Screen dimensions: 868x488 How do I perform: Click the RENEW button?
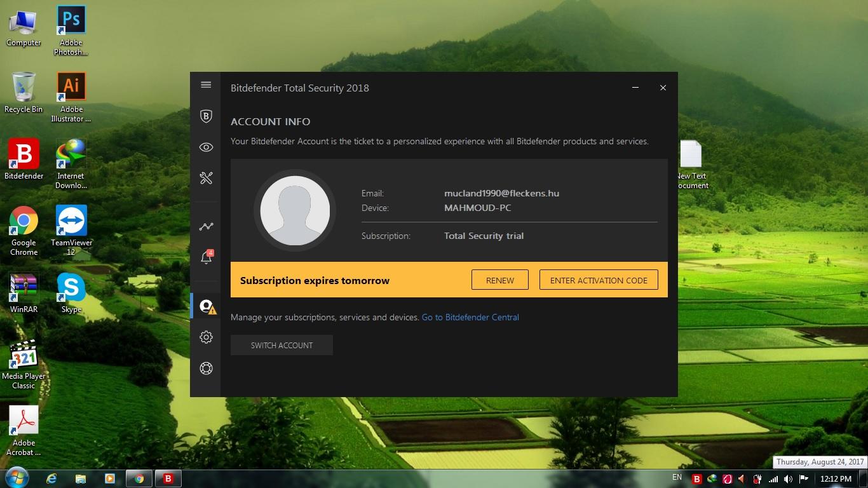[499, 280]
